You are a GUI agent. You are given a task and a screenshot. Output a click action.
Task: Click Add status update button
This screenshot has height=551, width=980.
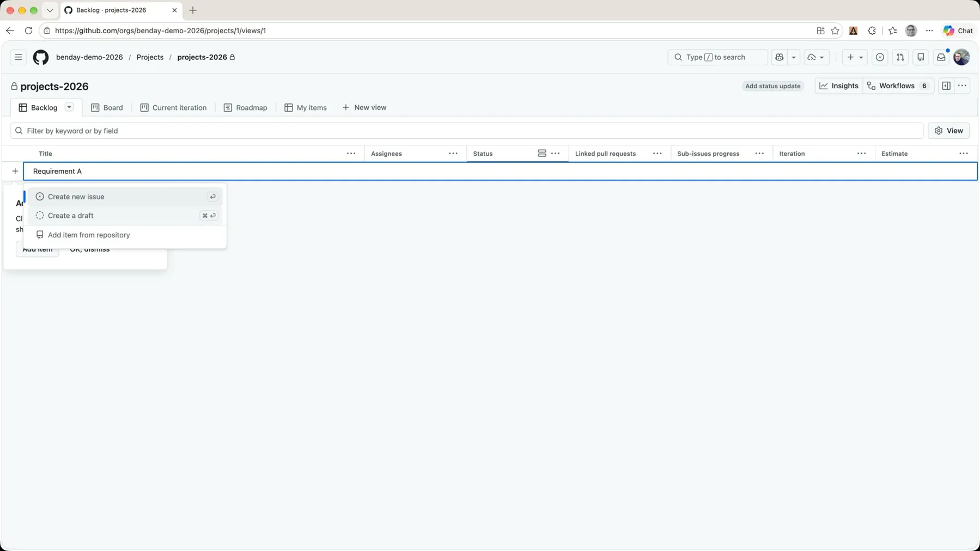click(x=772, y=86)
